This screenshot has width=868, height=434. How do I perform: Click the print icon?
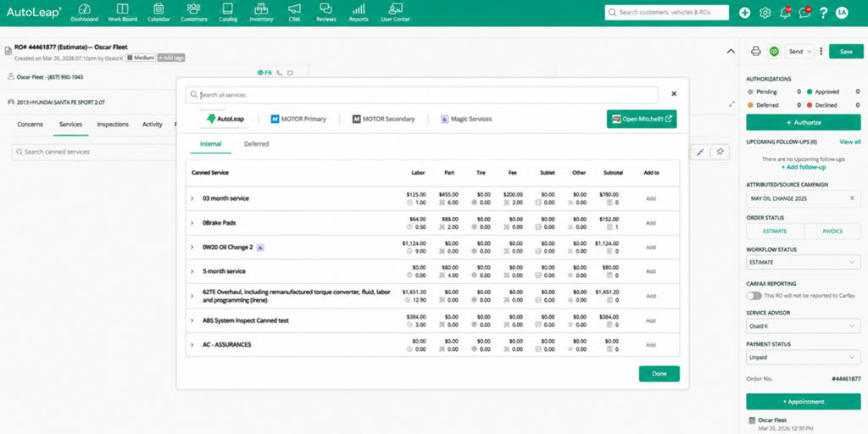(755, 52)
